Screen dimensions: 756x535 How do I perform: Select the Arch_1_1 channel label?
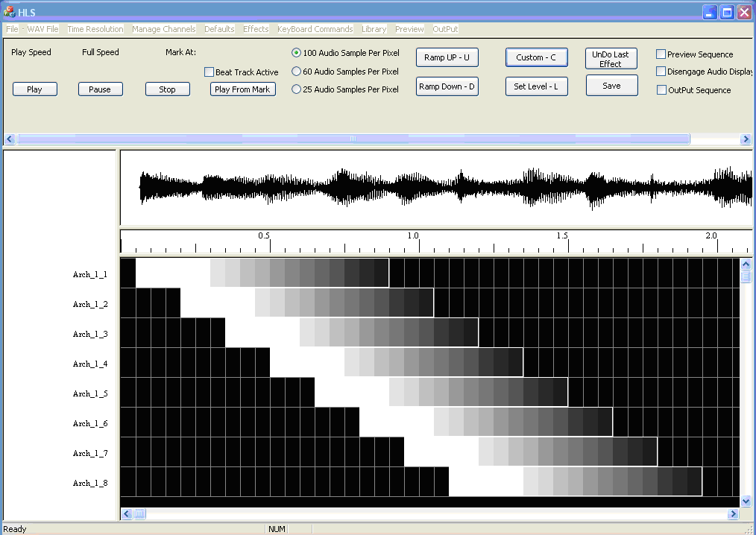pyautogui.click(x=90, y=275)
